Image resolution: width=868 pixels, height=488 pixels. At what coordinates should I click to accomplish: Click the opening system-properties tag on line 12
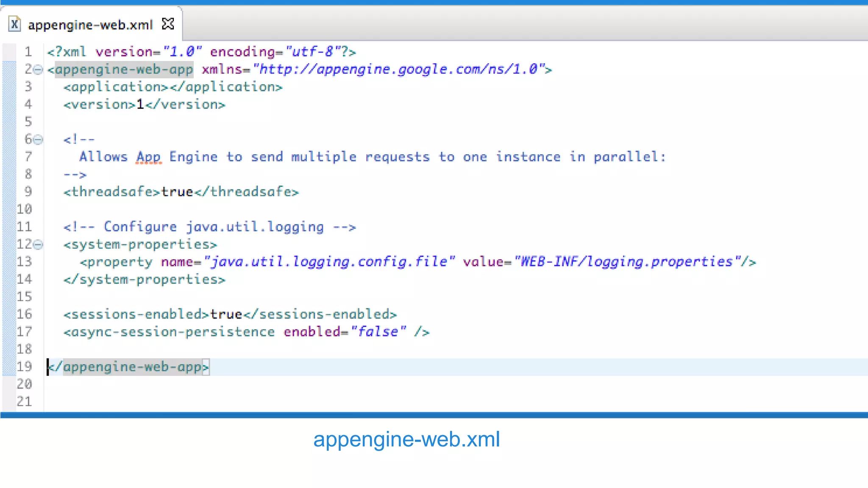point(140,244)
